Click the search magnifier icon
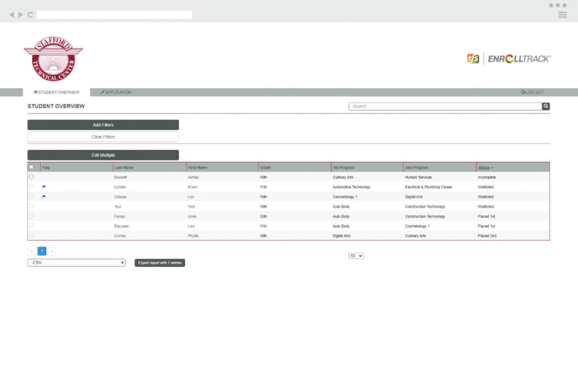 [x=545, y=106]
